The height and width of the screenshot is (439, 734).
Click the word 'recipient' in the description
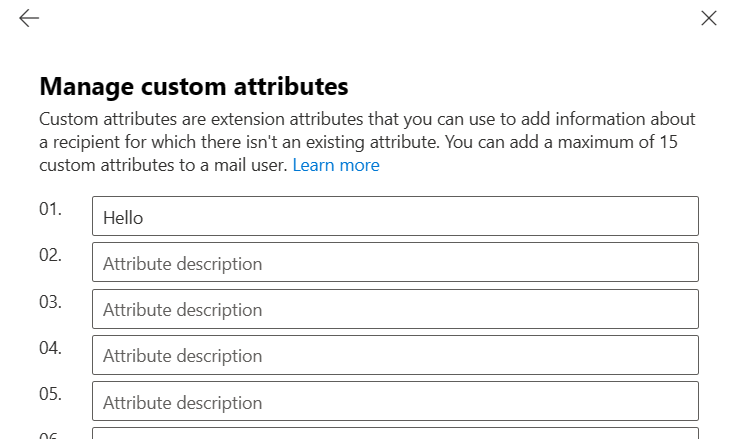92,143
